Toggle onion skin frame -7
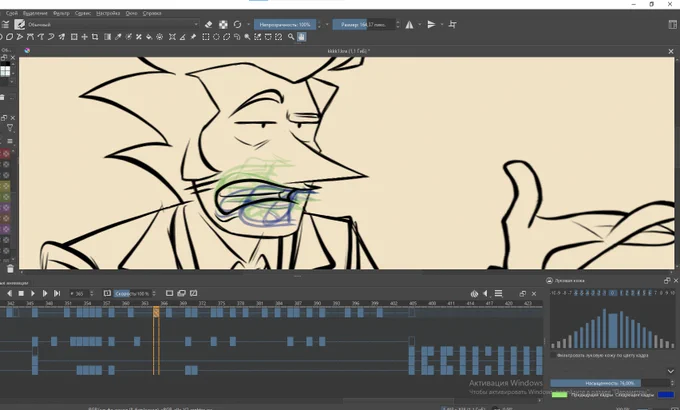The width and height of the screenshot is (680, 410). [570, 293]
